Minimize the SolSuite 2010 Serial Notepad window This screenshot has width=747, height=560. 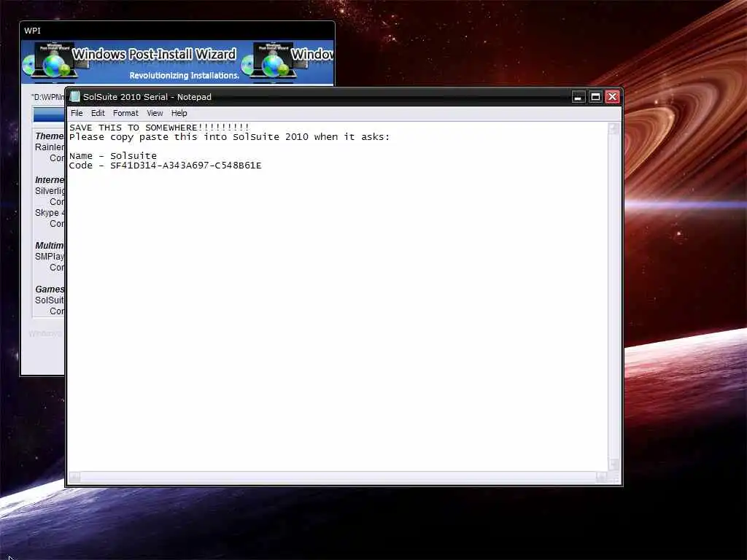click(x=578, y=97)
